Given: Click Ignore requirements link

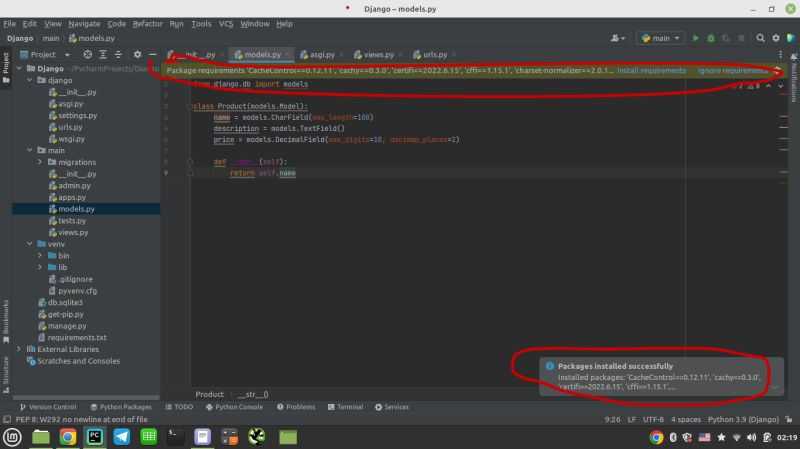Looking at the screenshot, I should tap(733, 70).
